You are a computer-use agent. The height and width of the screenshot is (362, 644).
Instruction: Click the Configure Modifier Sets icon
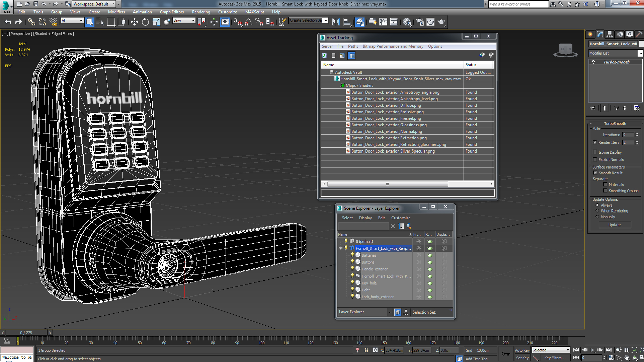(x=637, y=108)
